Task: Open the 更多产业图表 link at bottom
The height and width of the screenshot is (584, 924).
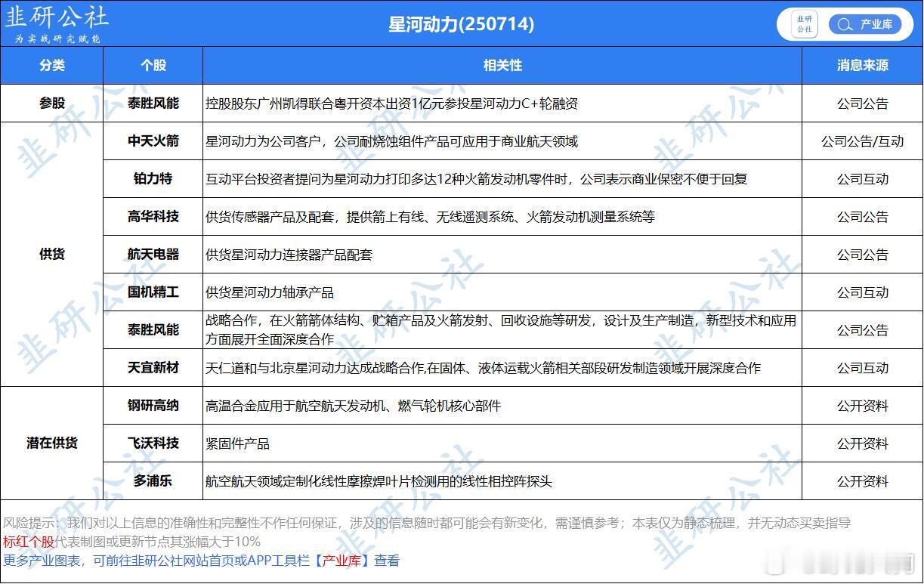Action: (201, 561)
